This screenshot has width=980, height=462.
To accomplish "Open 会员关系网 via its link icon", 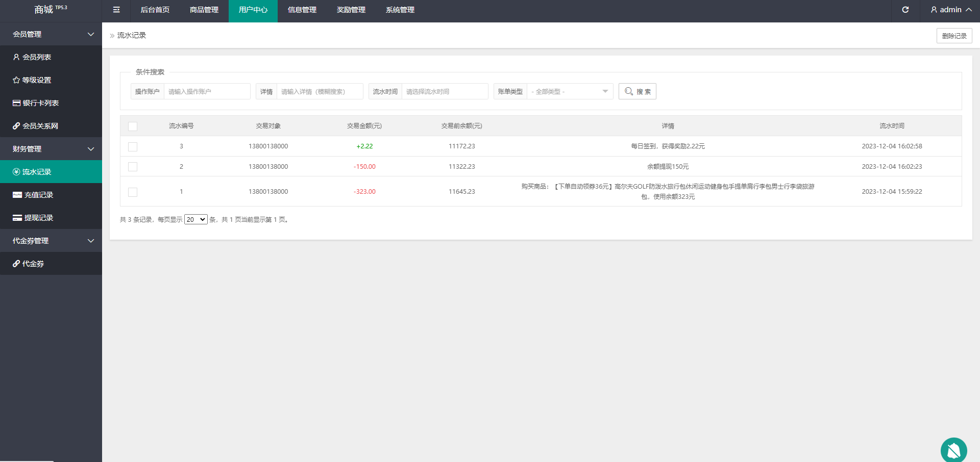I will pyautogui.click(x=16, y=126).
